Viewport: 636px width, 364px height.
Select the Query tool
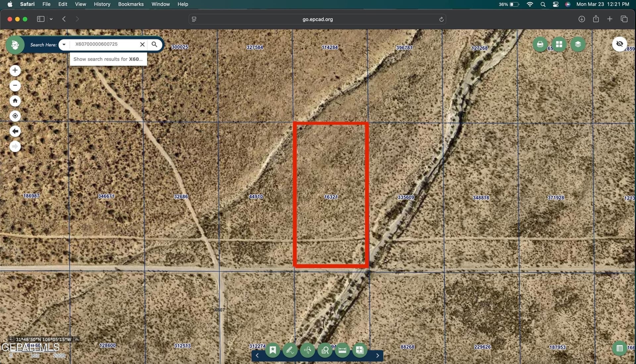click(x=325, y=350)
